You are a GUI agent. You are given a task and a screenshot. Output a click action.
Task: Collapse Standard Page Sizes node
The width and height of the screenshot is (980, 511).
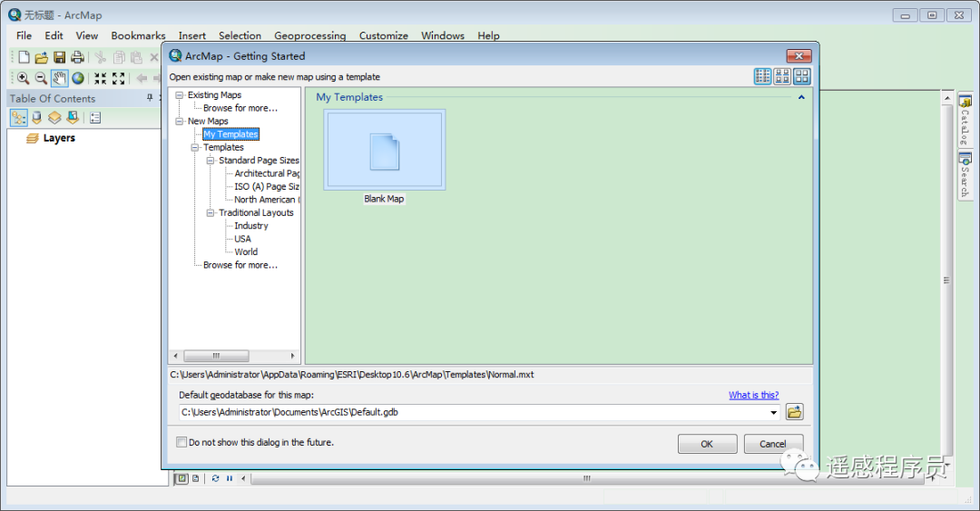(x=211, y=161)
